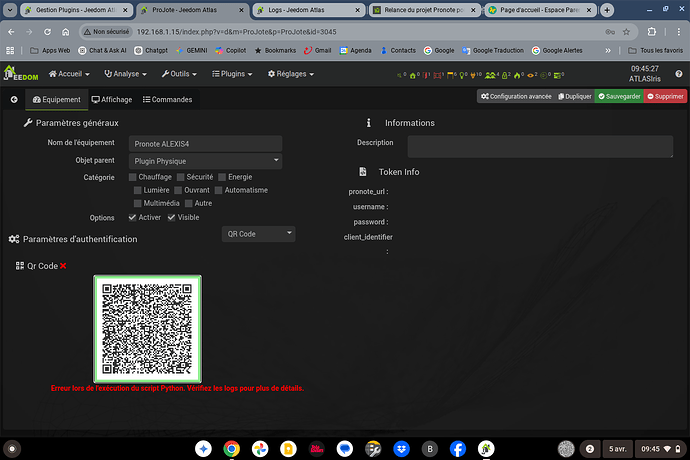Open Chrome from the shelf
The height and width of the screenshot is (460, 690).
point(231,449)
